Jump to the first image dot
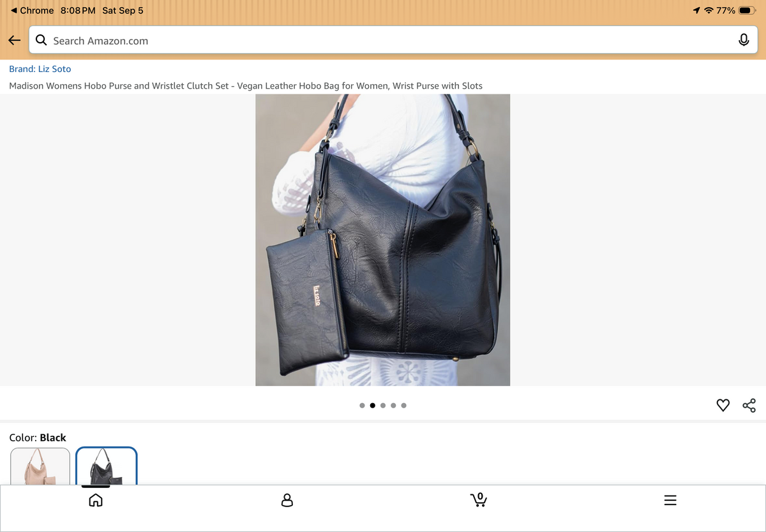766x532 pixels. click(x=363, y=405)
